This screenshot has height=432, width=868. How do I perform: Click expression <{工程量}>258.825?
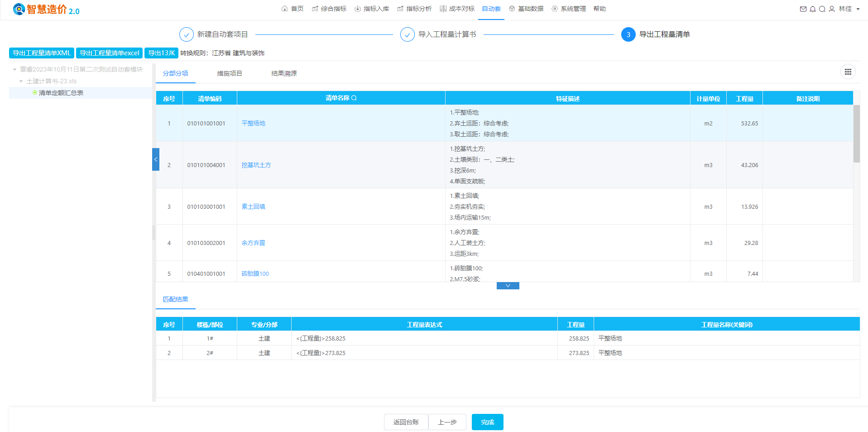pyautogui.click(x=321, y=338)
